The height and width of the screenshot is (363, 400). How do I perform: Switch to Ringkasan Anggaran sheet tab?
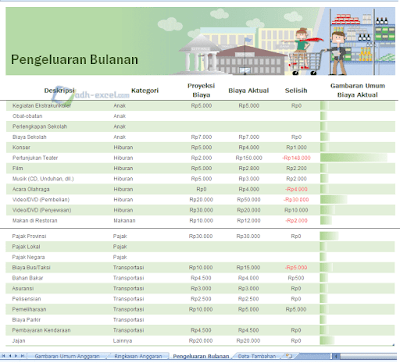point(138,356)
